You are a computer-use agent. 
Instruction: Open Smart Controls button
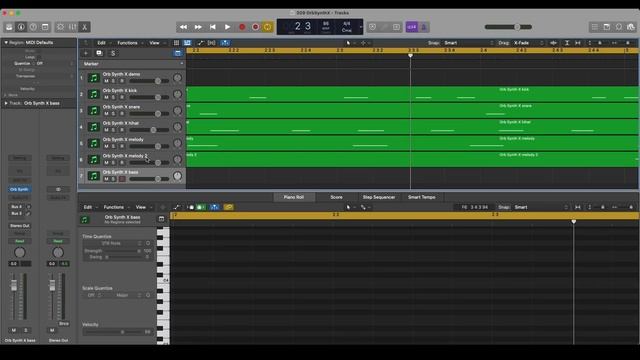(60, 27)
